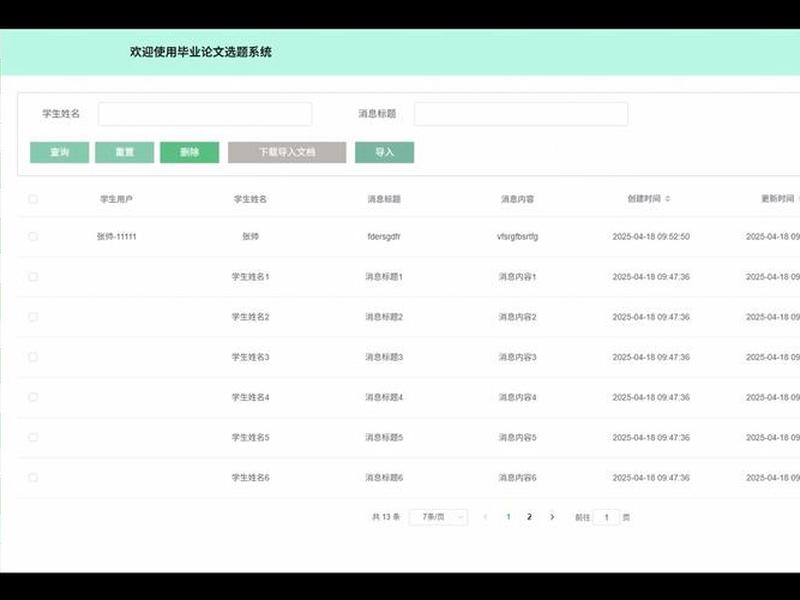Click the 2025-04-18 09:52:50 creation time cell

(x=651, y=236)
